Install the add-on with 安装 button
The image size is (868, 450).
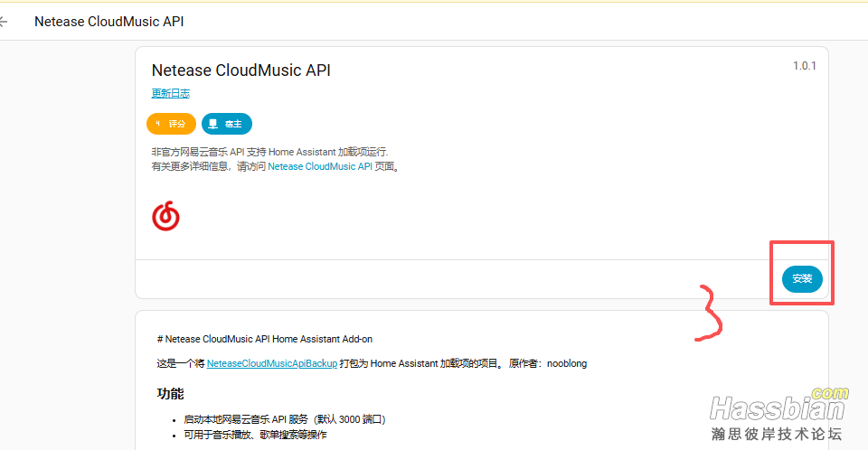[x=802, y=278]
